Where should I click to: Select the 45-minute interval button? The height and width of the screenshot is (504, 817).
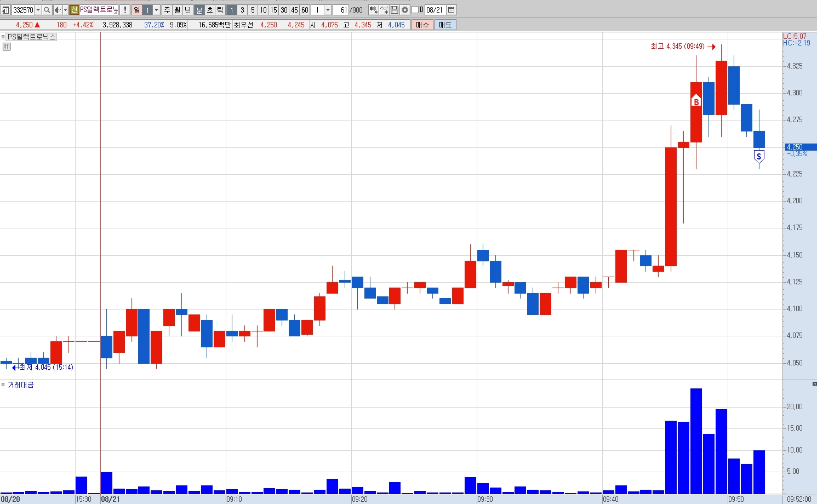(x=294, y=10)
